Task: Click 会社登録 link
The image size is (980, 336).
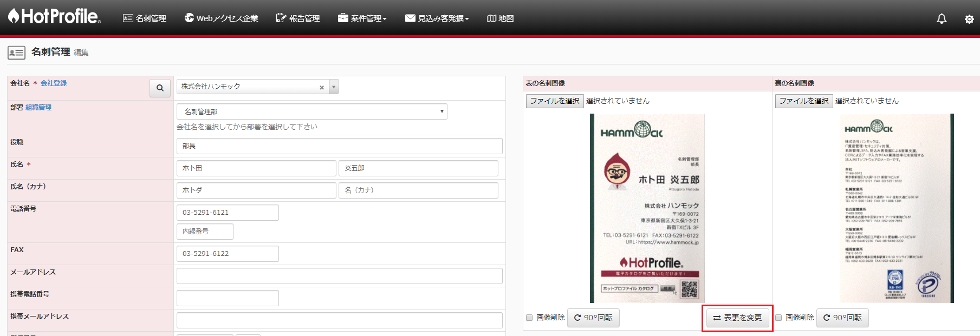Action: (x=54, y=83)
